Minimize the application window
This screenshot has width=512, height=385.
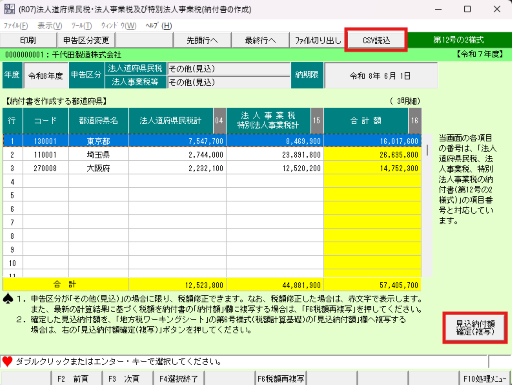pos(438,9)
